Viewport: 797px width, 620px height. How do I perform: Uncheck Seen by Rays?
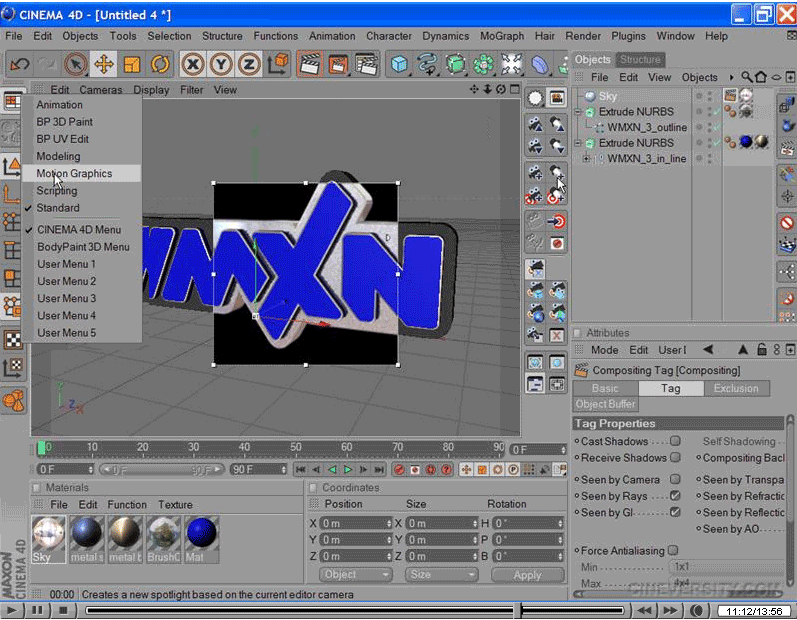coord(675,495)
